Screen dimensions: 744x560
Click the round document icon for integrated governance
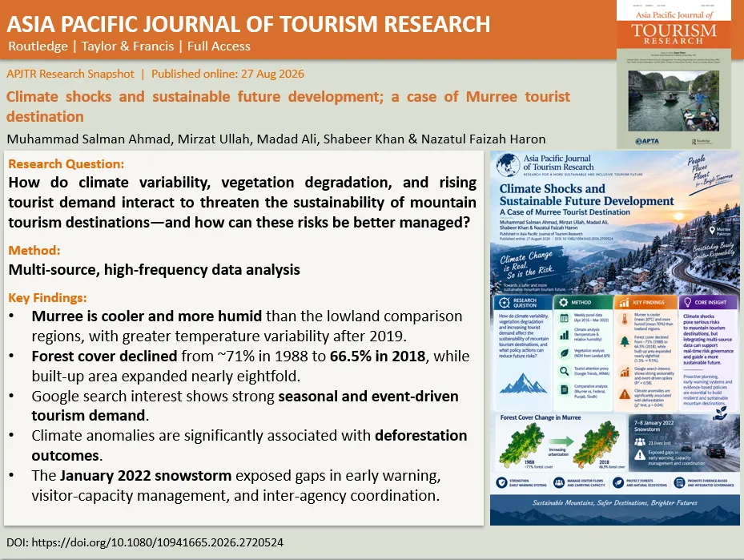coord(679,482)
